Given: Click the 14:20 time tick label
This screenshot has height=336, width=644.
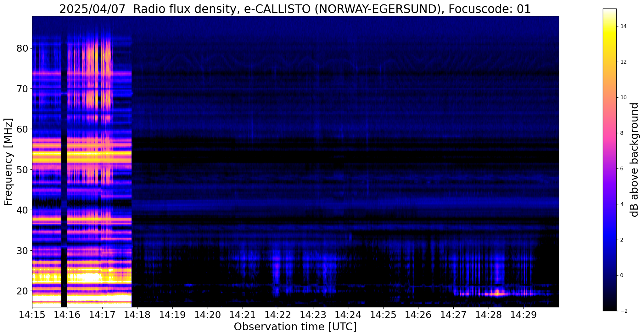Looking at the screenshot, I should tap(207, 314).
